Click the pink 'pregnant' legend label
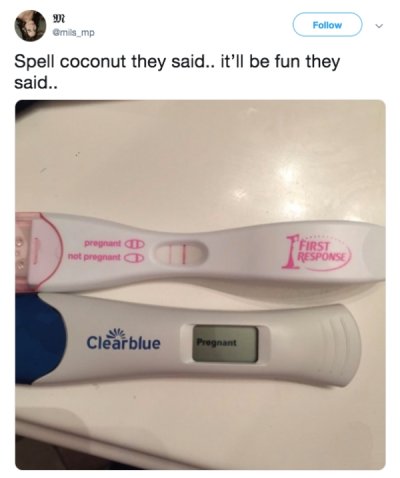 pyautogui.click(x=101, y=244)
